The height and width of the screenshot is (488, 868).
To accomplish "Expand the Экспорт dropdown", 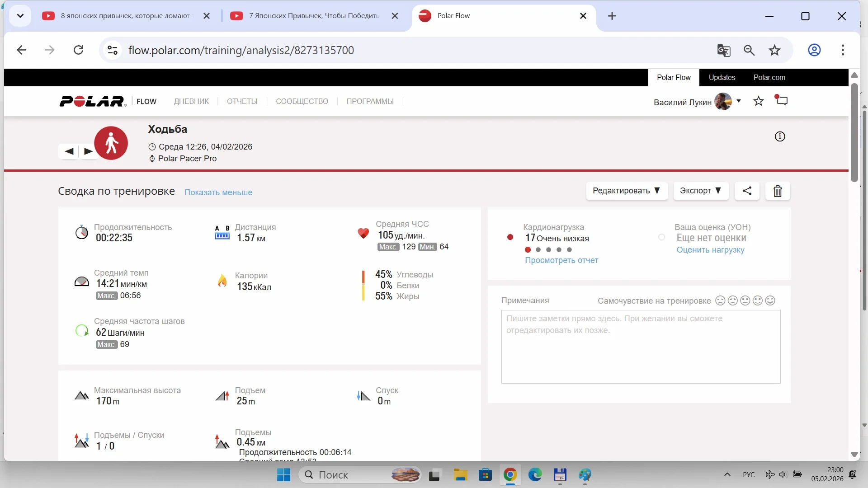I will (x=700, y=191).
